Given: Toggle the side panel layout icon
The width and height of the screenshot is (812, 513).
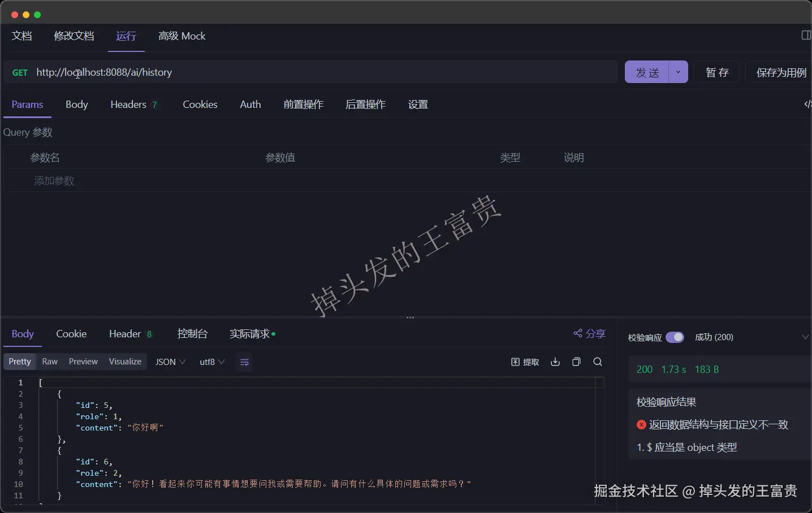Looking at the screenshot, I should [x=806, y=36].
